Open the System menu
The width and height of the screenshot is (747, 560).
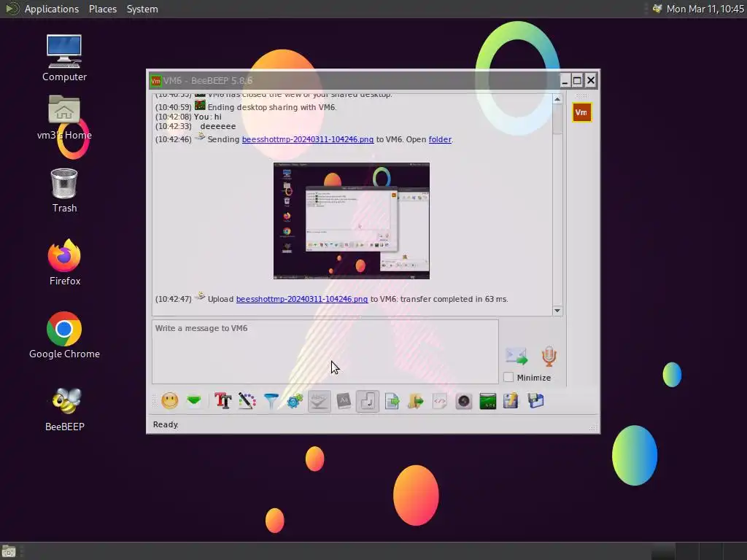pos(142,9)
